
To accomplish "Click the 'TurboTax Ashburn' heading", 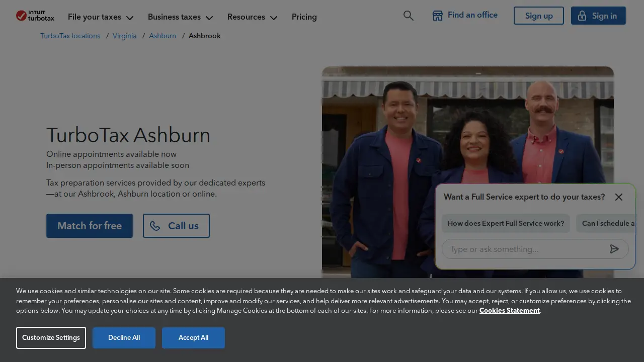I will pos(128,135).
